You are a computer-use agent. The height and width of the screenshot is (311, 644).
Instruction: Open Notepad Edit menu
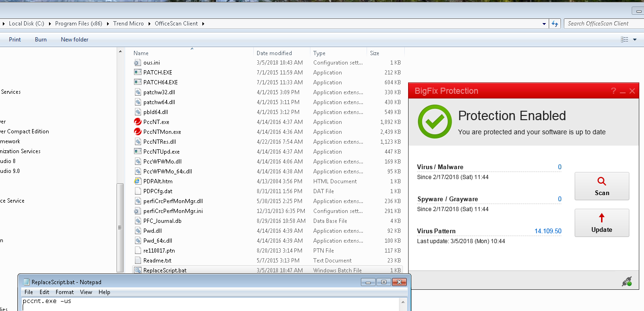(x=44, y=292)
